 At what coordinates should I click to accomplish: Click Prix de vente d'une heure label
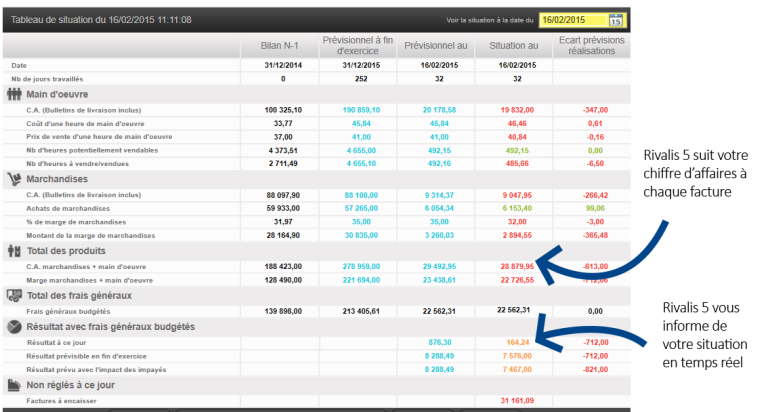pos(99,137)
